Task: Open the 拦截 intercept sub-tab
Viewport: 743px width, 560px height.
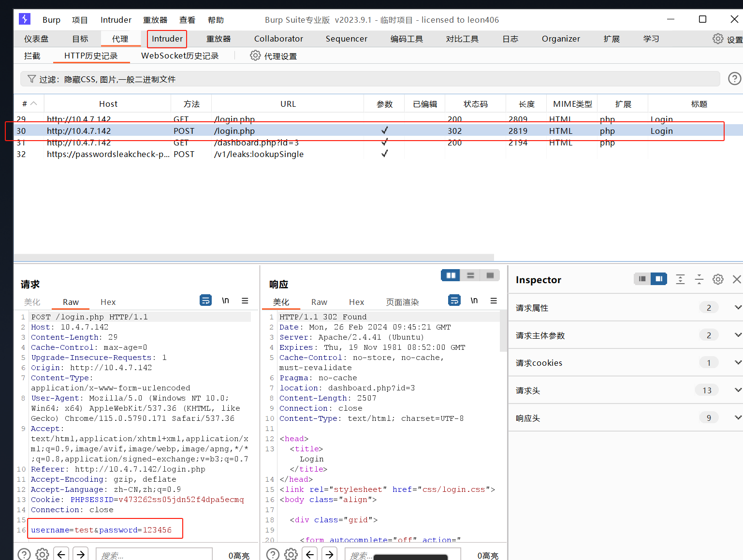Action: coord(32,56)
